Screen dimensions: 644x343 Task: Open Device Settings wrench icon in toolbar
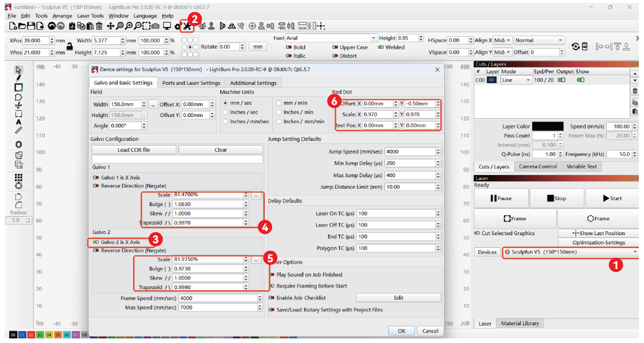(187, 26)
